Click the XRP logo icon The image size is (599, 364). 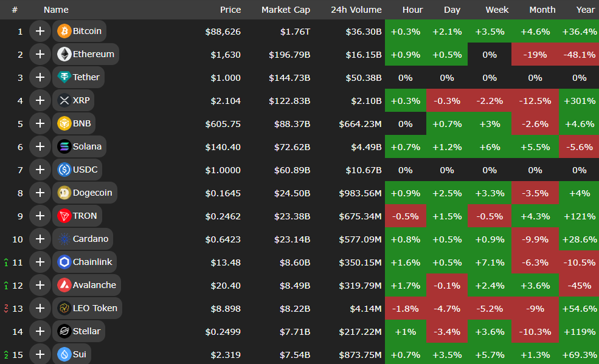point(64,100)
